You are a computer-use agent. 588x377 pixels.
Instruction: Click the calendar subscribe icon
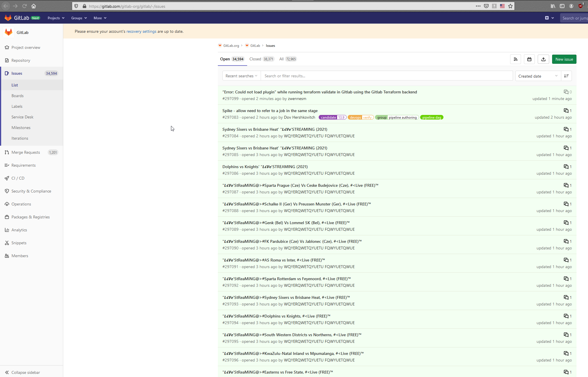click(x=529, y=59)
